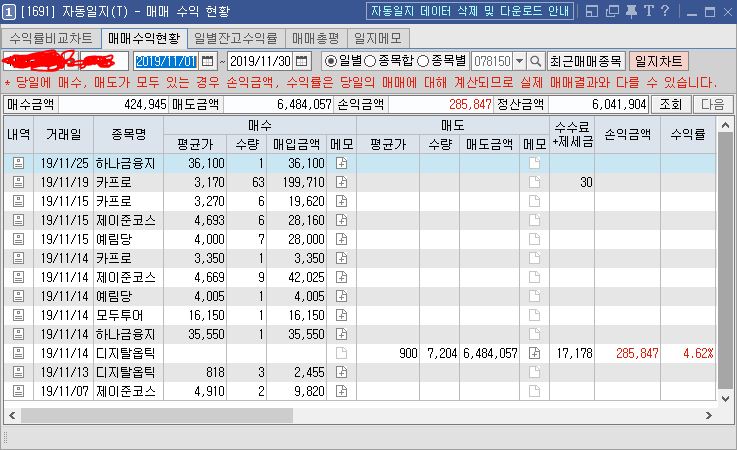737x450 pixels.
Task: Click the duplicate window icon in title bar
Action: [612, 11]
